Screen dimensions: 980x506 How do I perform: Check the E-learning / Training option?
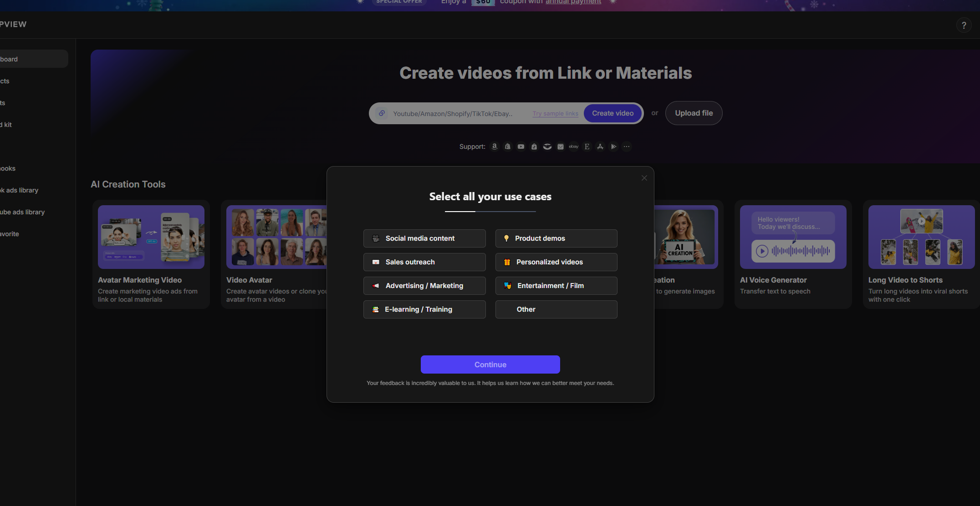click(424, 309)
